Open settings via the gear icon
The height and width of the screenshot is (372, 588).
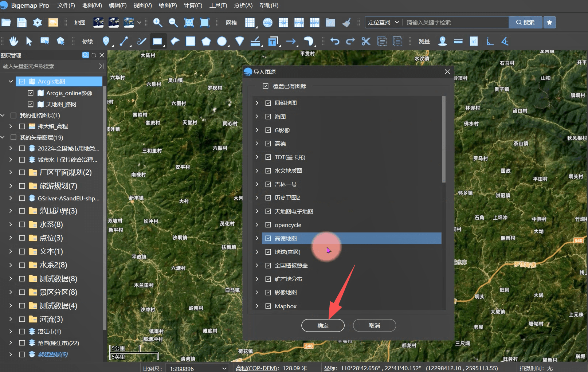[38, 23]
